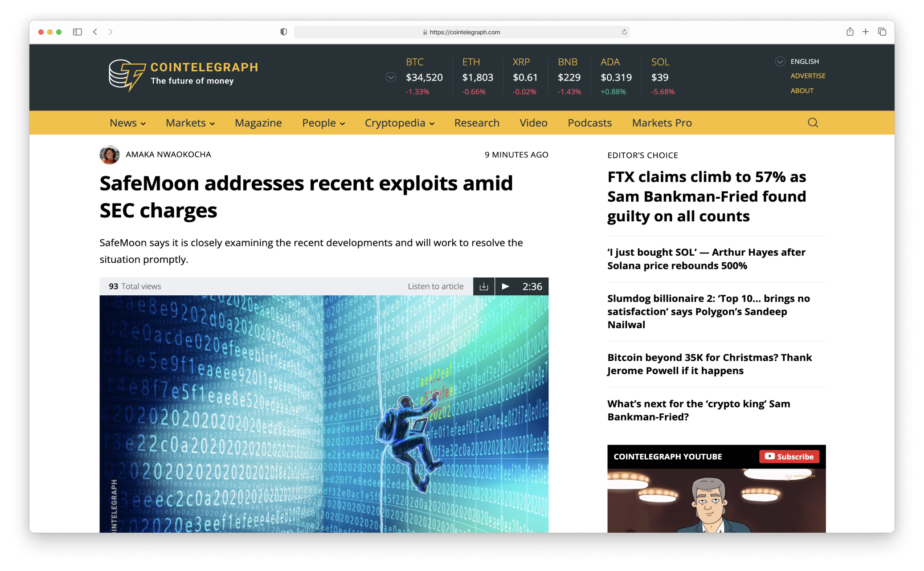Subscribe to Cointelegraph YouTube channel
Screen dimensions: 924x571
(789, 457)
